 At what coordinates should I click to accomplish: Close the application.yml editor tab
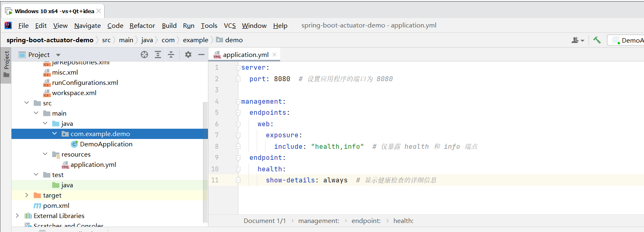274,55
